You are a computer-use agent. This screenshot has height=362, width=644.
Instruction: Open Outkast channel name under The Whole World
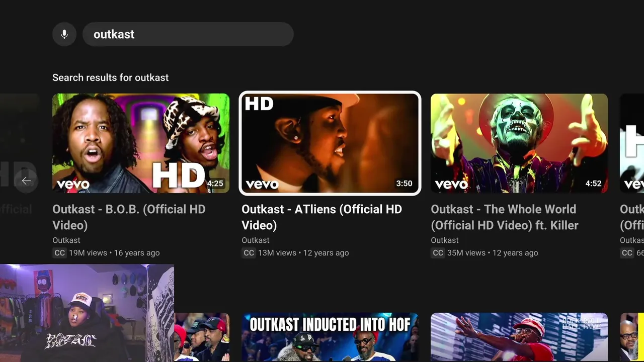point(445,240)
